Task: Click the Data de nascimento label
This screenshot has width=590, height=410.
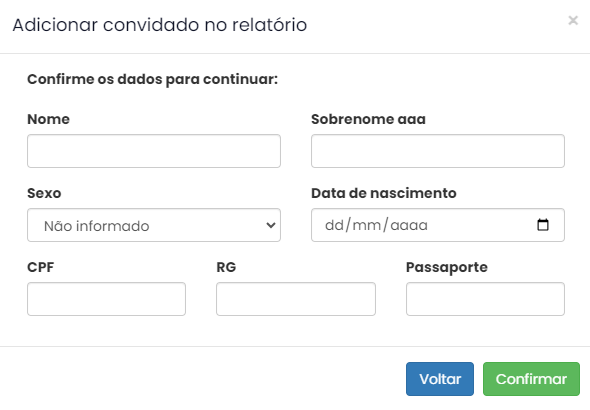Action: (x=384, y=193)
